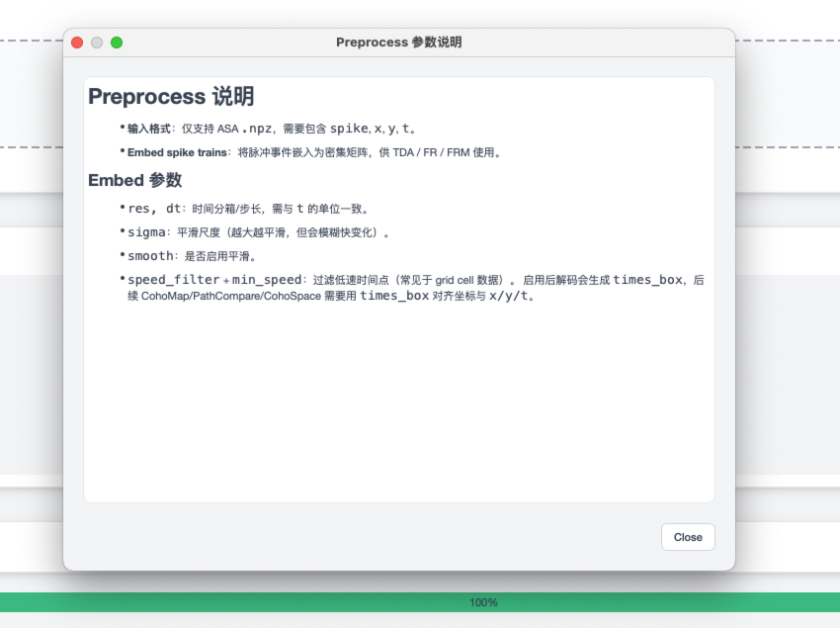This screenshot has height=628, width=840.
Task: Click the green zoom window button
Action: (x=117, y=43)
